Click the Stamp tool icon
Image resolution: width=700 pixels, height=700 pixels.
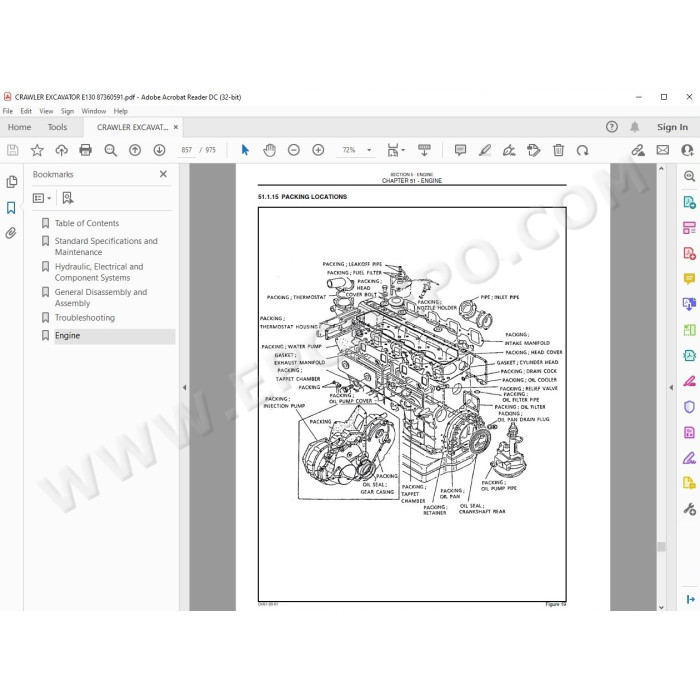pos(533,150)
